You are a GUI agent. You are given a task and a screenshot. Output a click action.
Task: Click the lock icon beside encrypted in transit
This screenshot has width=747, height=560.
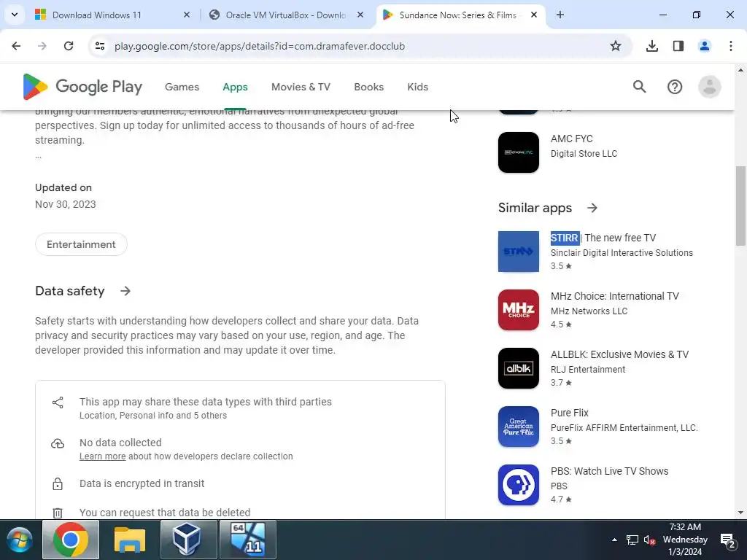58,484
